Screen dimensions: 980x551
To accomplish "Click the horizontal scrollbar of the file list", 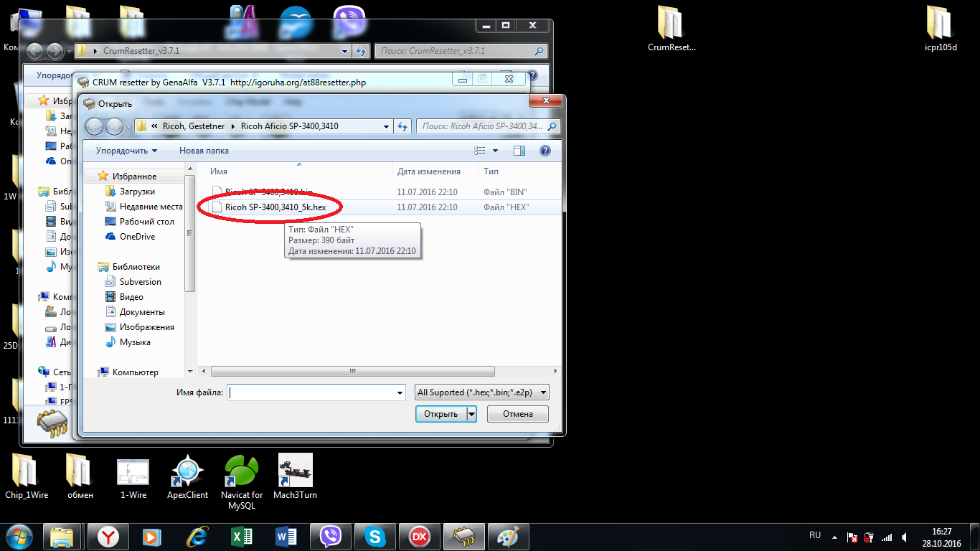I will [352, 372].
